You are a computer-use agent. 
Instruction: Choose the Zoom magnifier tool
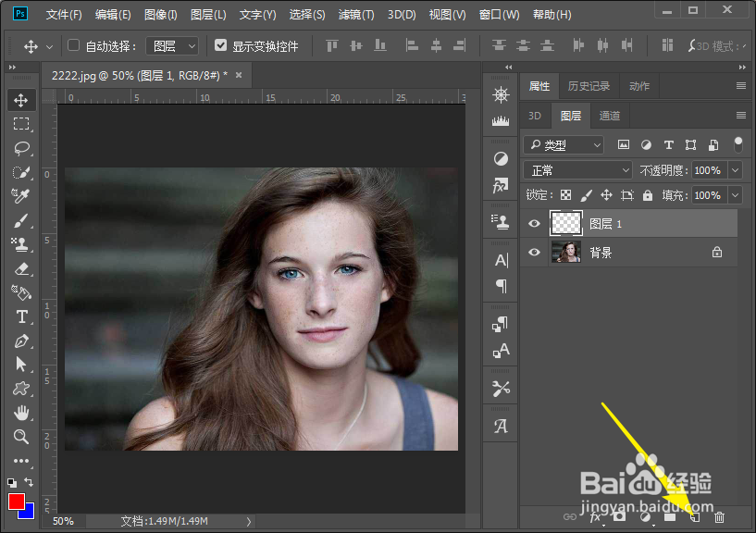(20, 437)
